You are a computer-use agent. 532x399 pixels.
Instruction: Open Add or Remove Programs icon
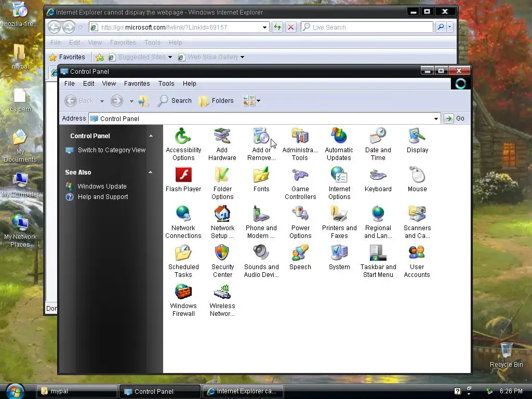click(261, 144)
